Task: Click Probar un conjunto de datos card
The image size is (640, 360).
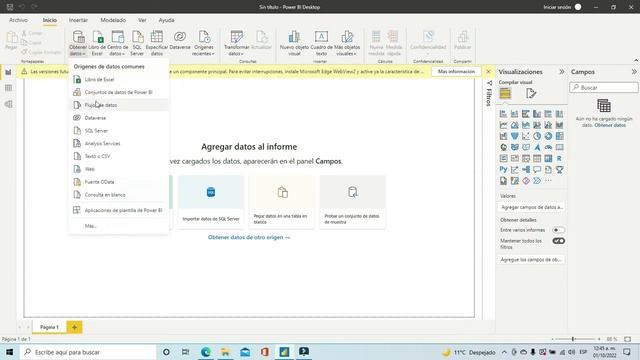Action: click(x=353, y=202)
